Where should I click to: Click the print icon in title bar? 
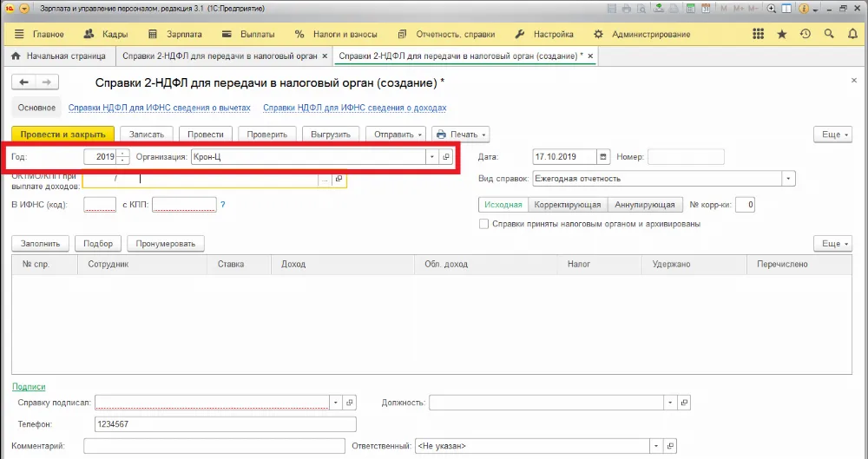coord(626,9)
